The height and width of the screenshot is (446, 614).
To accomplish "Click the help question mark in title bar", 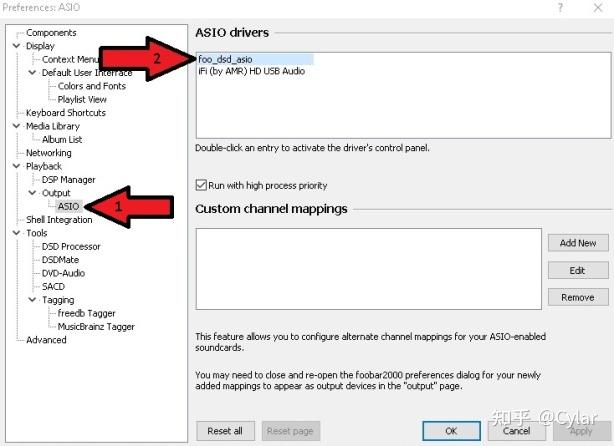I will [559, 9].
